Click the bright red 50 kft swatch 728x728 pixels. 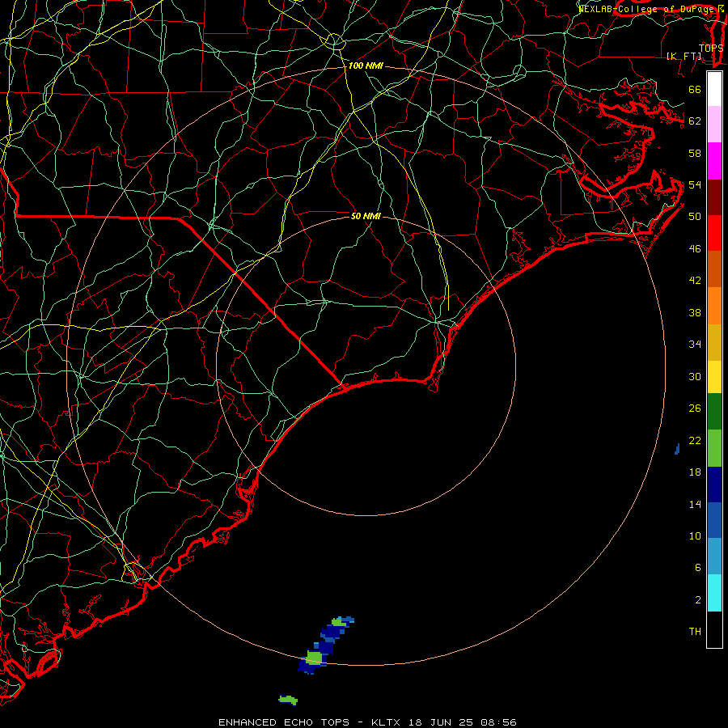(714, 233)
